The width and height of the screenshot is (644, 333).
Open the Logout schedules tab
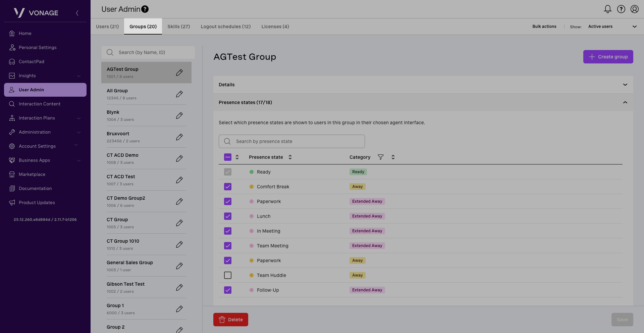tap(225, 27)
